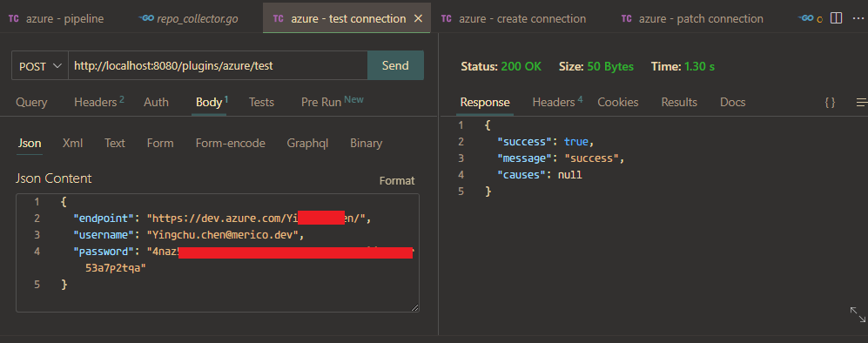Select Binary body type
868x343 pixels.
coord(366,144)
